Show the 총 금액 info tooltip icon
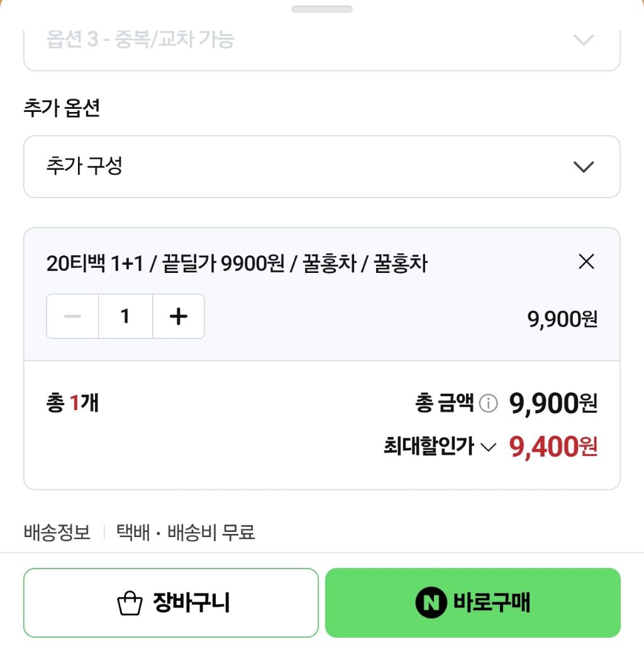The image size is (644, 649). point(489,402)
